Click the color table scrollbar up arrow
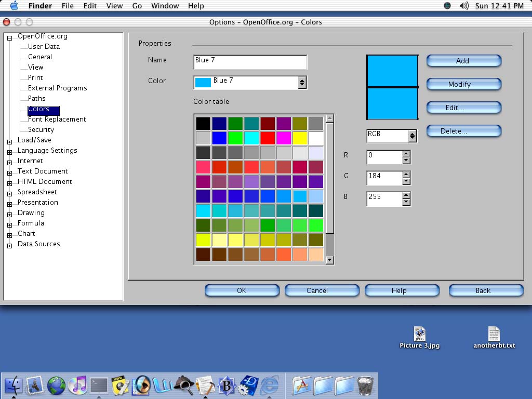Image resolution: width=532 pixels, height=399 pixels. coord(329,118)
